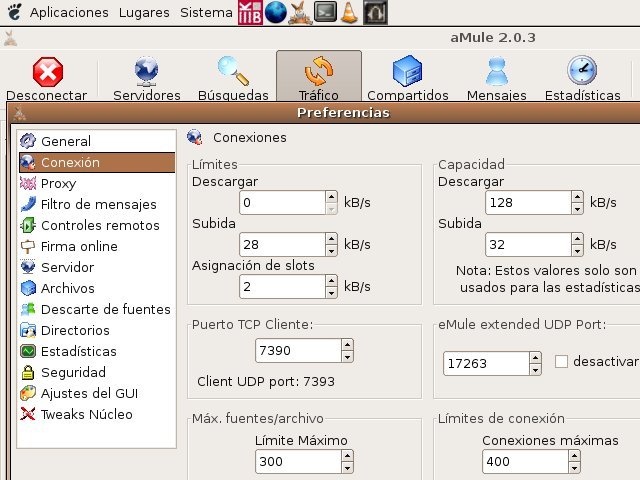Click the Límites Descargar input field
The height and width of the screenshot is (480, 640).
pyautogui.click(x=282, y=202)
